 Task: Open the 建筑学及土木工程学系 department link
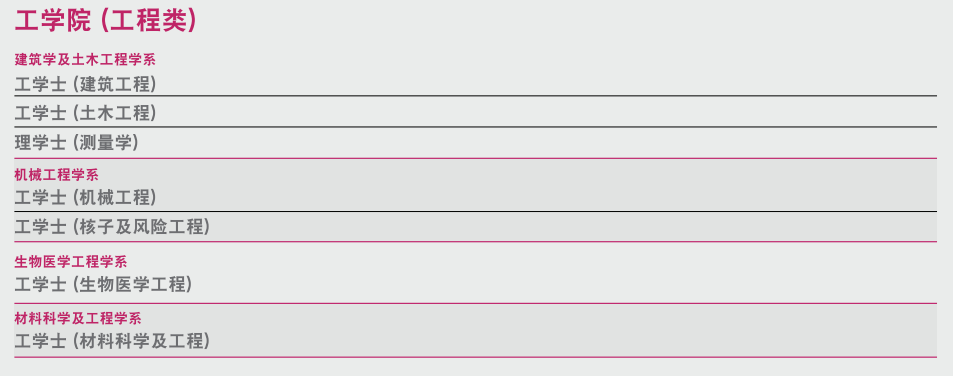pos(85,60)
